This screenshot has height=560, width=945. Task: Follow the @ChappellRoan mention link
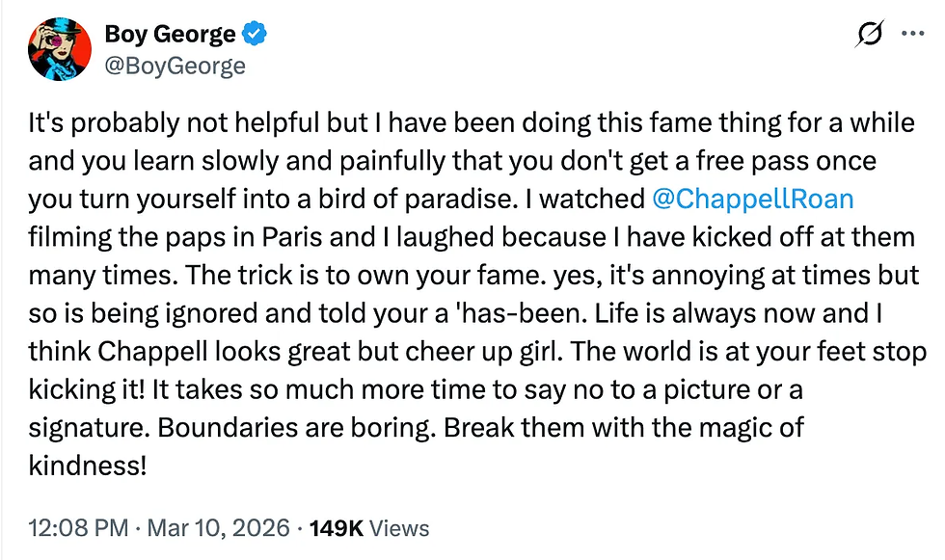click(x=752, y=199)
